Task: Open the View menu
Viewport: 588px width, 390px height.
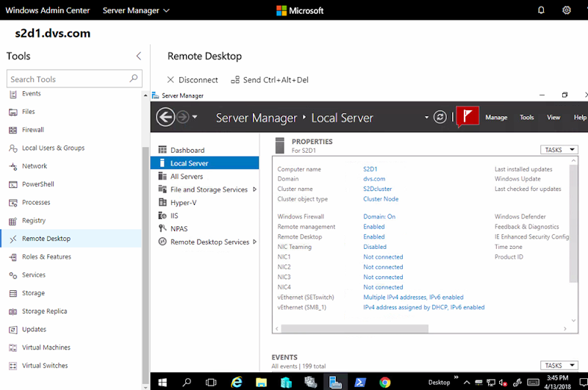Action: [x=553, y=118]
